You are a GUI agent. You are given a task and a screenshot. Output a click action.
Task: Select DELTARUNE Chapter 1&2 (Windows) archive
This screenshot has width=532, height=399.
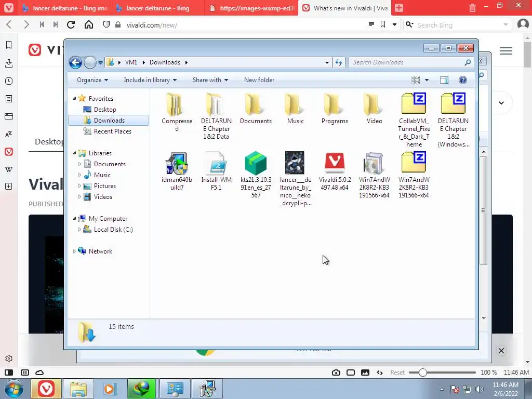coord(453,120)
